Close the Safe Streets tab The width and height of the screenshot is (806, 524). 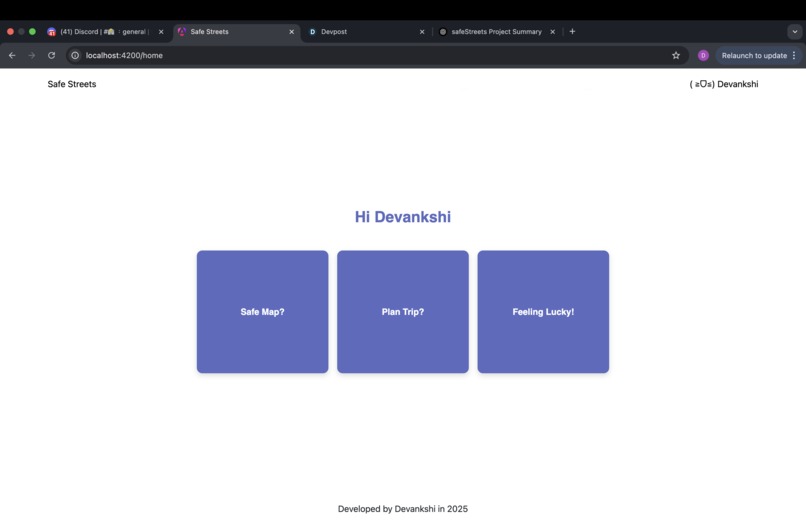pos(291,32)
